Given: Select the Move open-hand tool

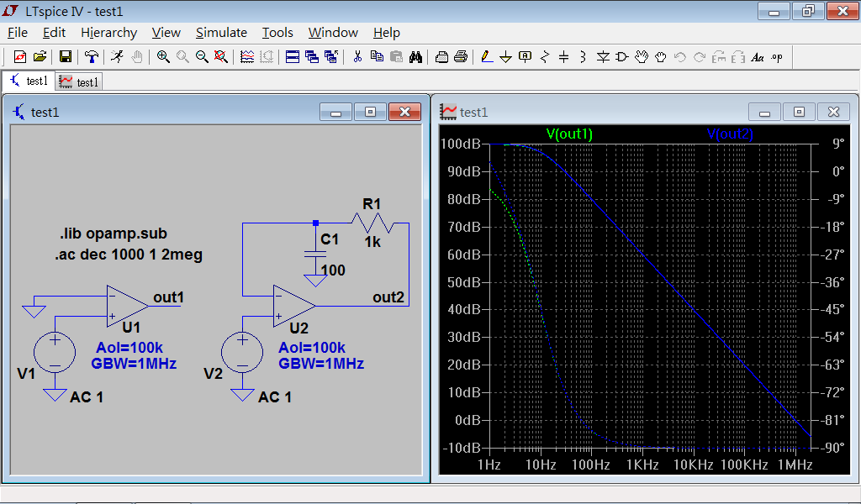Looking at the screenshot, I should pos(642,56).
